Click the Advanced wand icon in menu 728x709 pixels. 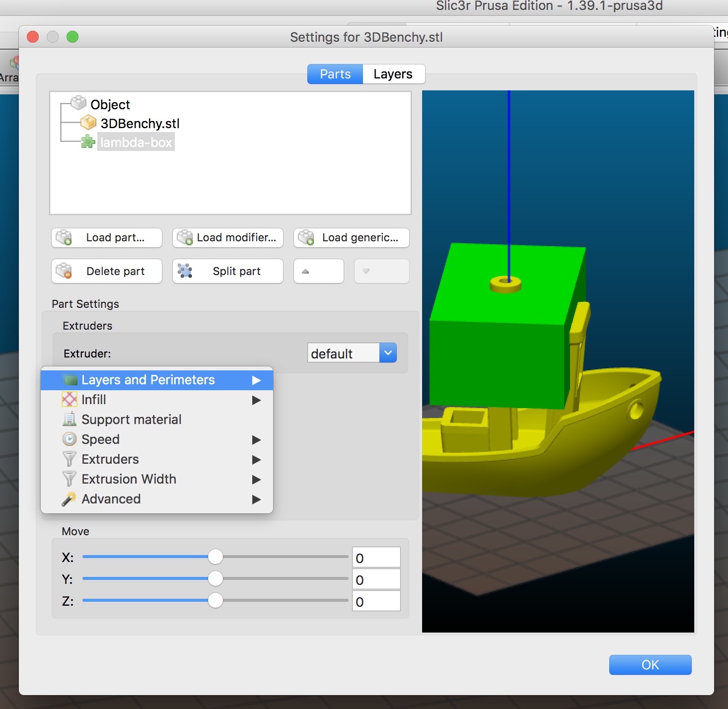[x=69, y=498]
